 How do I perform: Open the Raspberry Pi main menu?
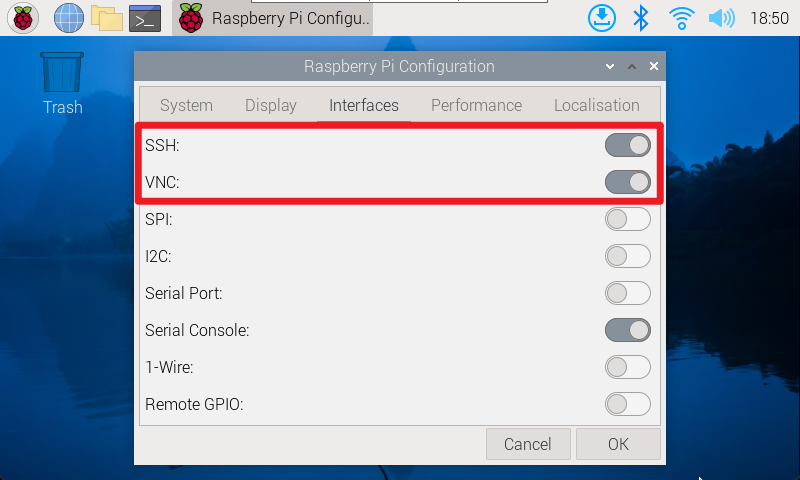click(23, 18)
